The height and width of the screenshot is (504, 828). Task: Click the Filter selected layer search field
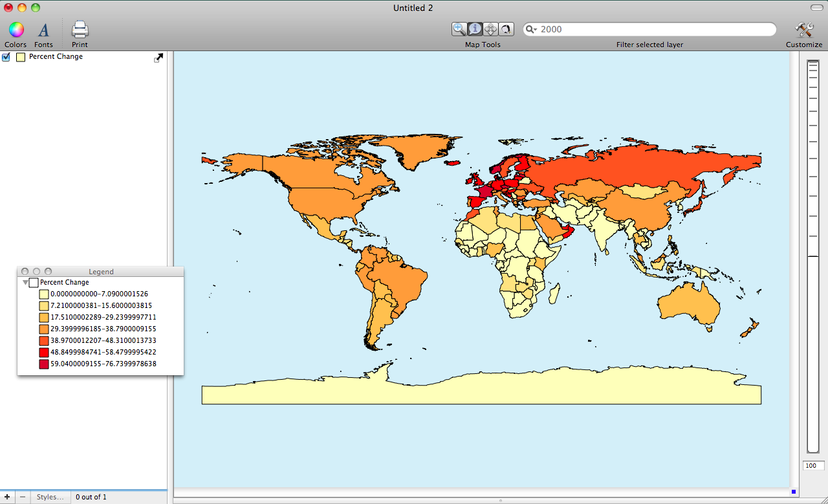click(x=653, y=29)
